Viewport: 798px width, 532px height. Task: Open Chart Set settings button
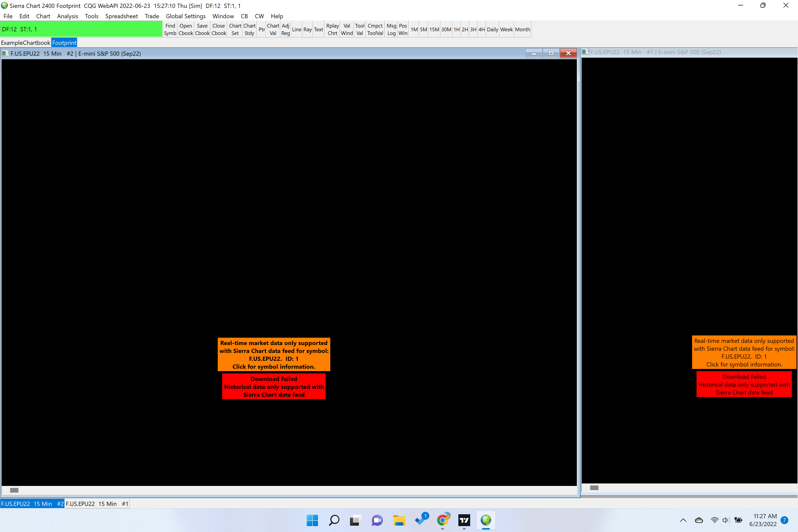pyautogui.click(x=235, y=29)
